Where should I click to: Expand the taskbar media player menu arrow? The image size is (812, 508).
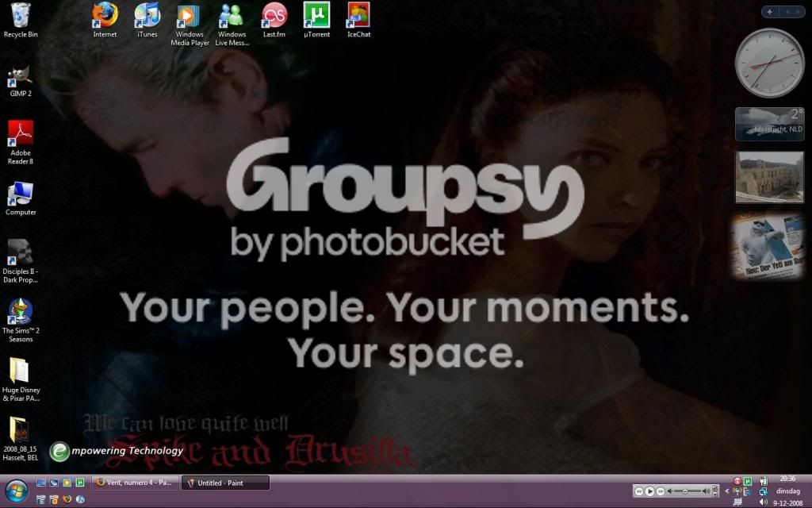coord(715,494)
